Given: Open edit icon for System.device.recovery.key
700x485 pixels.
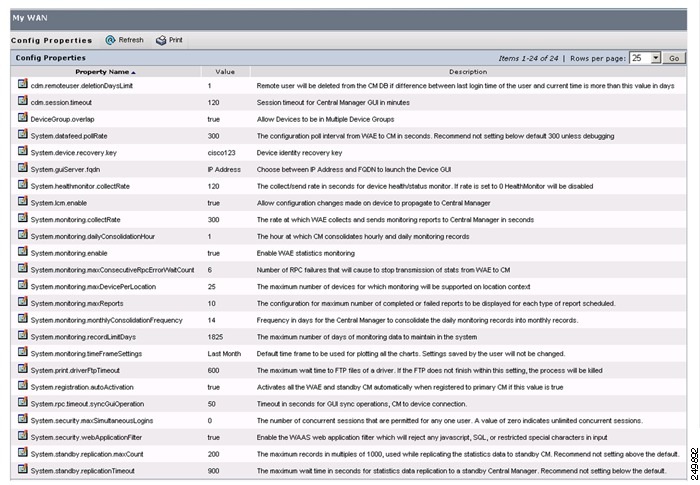Looking at the screenshot, I should (x=23, y=151).
